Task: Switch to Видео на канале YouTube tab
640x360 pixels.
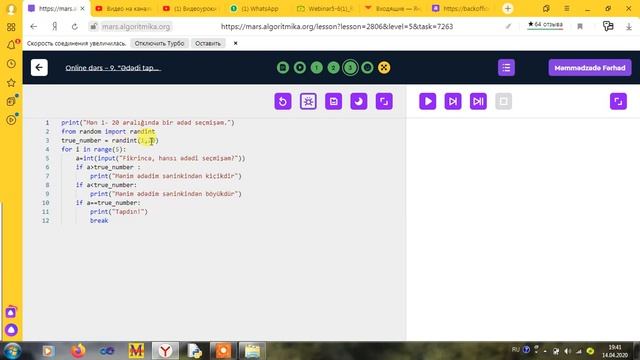Action: 124,9
